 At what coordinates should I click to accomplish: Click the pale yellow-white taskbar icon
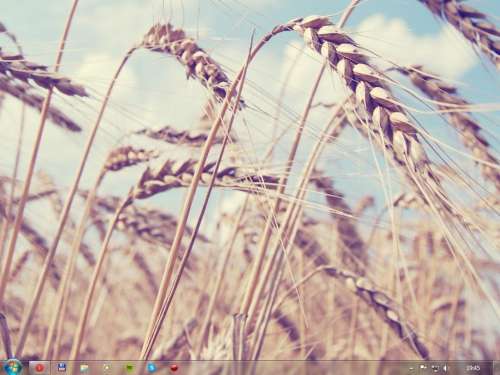coord(107,368)
